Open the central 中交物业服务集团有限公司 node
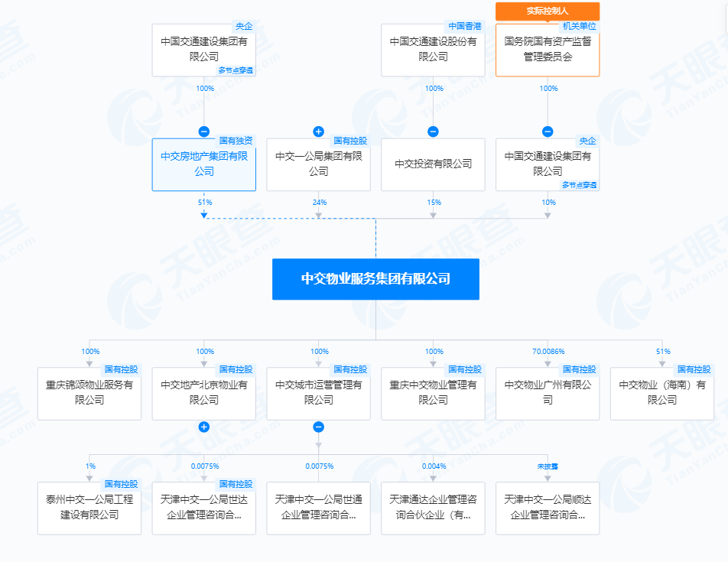 [x=375, y=279]
